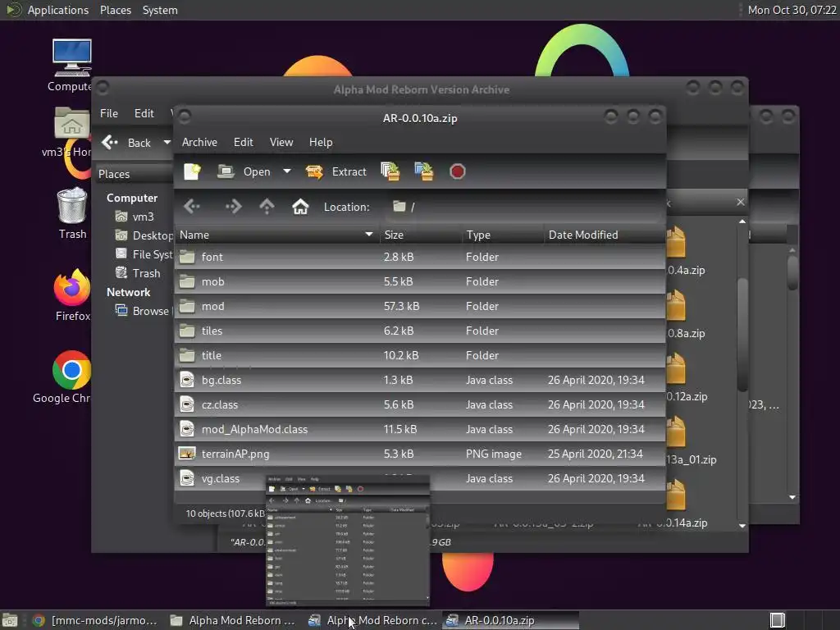
Task: Click show desktop icon in bottom panel
Action: point(10,620)
